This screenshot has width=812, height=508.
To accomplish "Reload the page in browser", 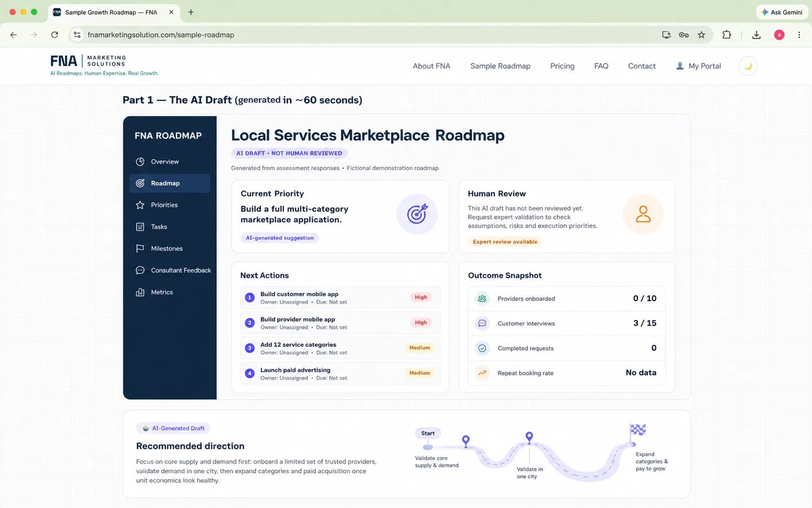I will click(55, 35).
